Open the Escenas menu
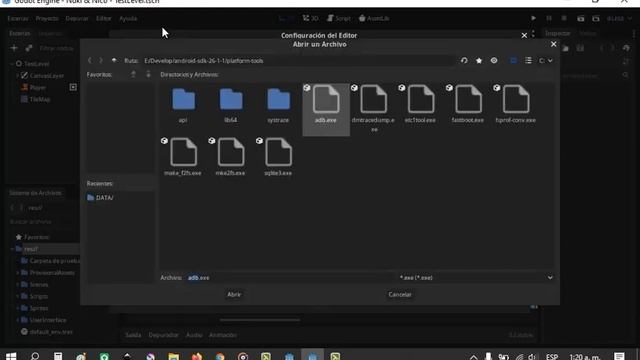 pyautogui.click(x=18, y=18)
